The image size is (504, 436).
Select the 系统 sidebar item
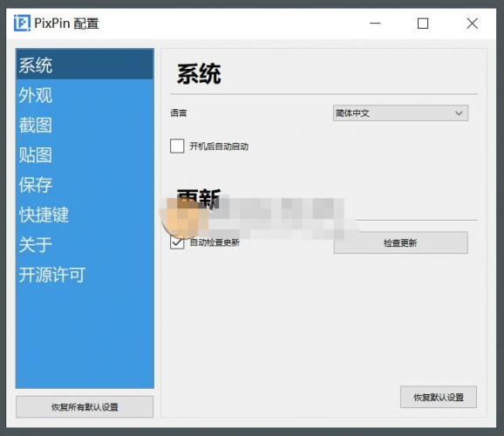[x=85, y=65]
